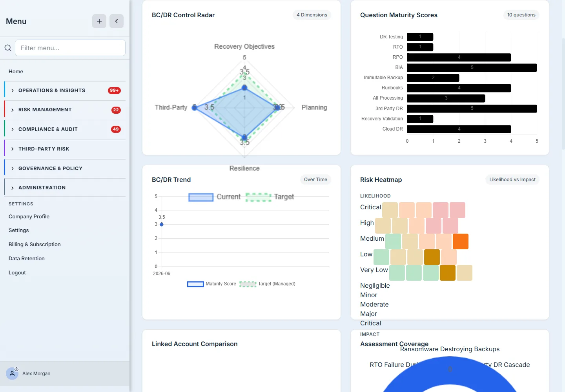Viewport: 565px width, 392px height.
Task: Click the Planning radar axis label
Action: (x=314, y=107)
